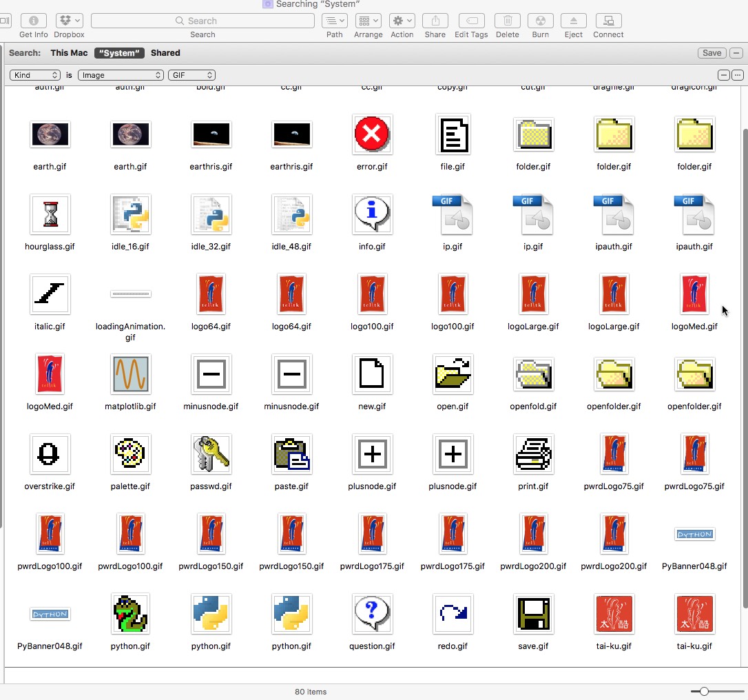Select the overstrike.gif icon
Image resolution: width=748 pixels, height=700 pixels.
point(50,454)
